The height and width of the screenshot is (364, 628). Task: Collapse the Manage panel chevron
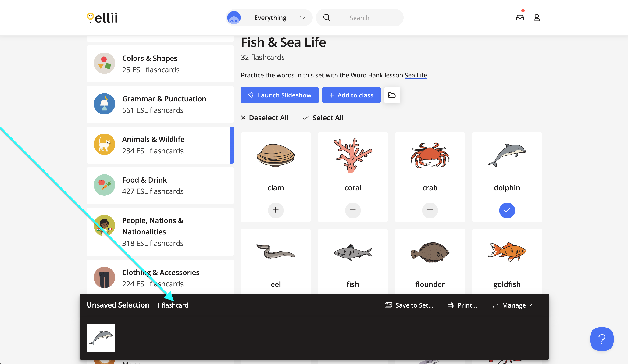tap(532, 305)
